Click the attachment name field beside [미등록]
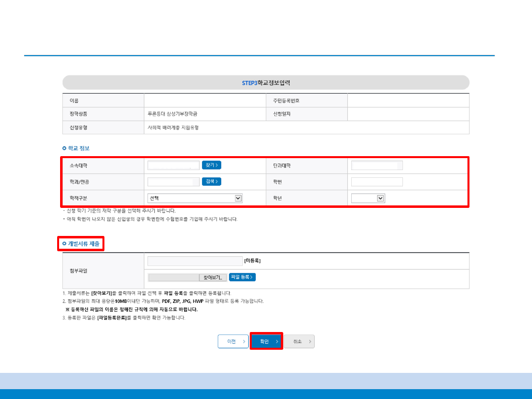Screen dimensions: 532x399 click(x=195, y=261)
